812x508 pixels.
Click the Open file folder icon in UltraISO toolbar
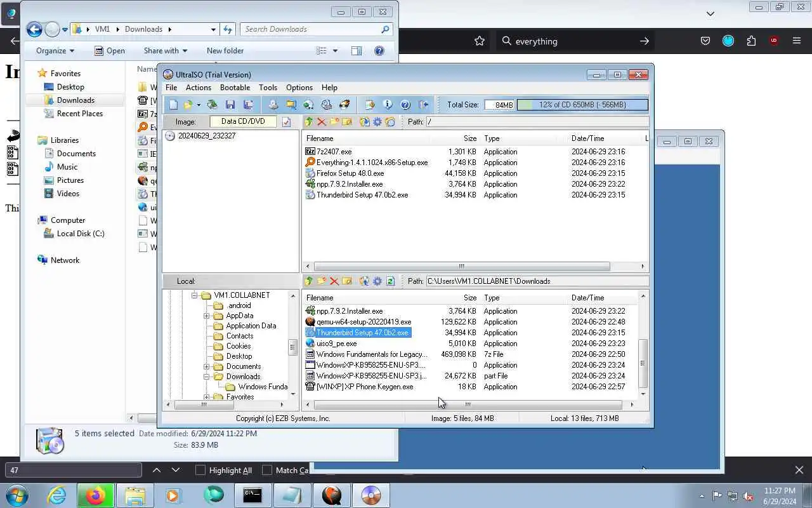tap(188, 105)
